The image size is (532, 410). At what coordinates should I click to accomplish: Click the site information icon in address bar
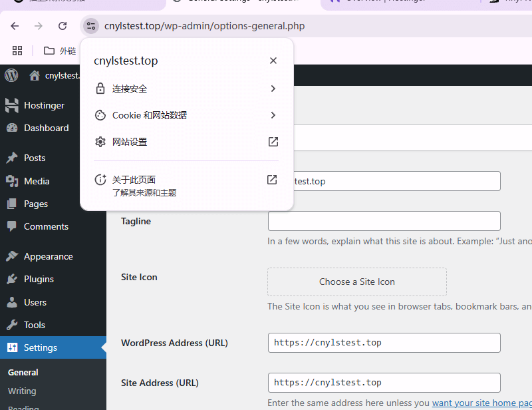click(x=90, y=26)
